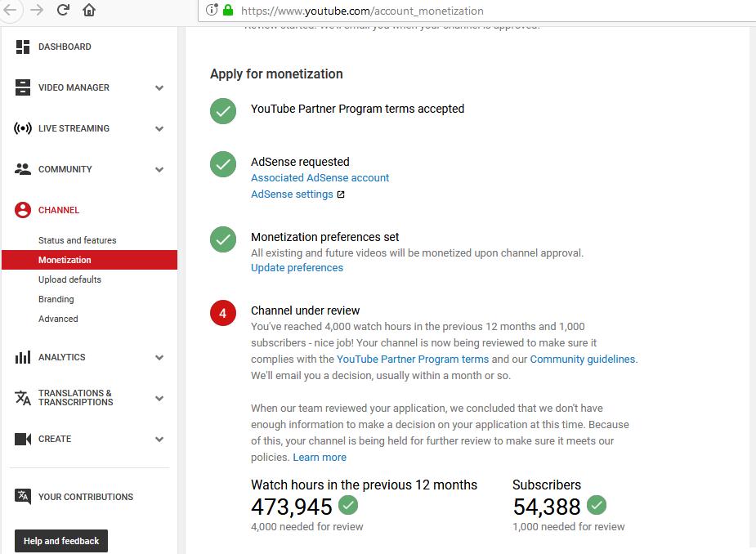756x554 pixels.
Task: Click the Help and feedback button
Action: 61,541
